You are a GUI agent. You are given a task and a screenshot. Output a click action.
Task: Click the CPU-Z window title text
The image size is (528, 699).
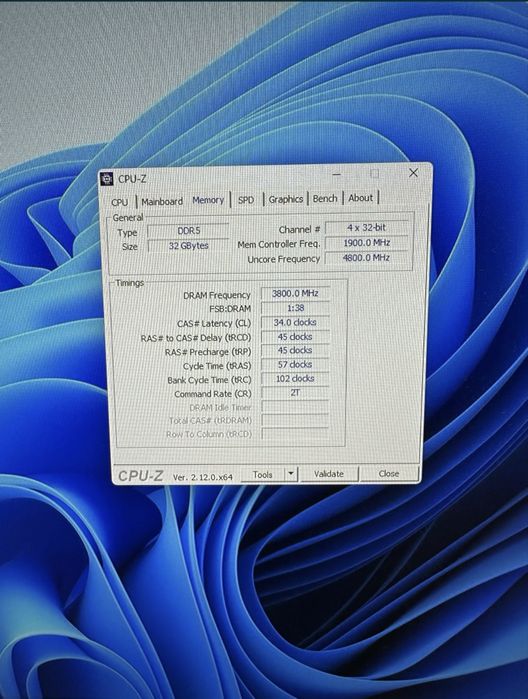click(x=132, y=179)
